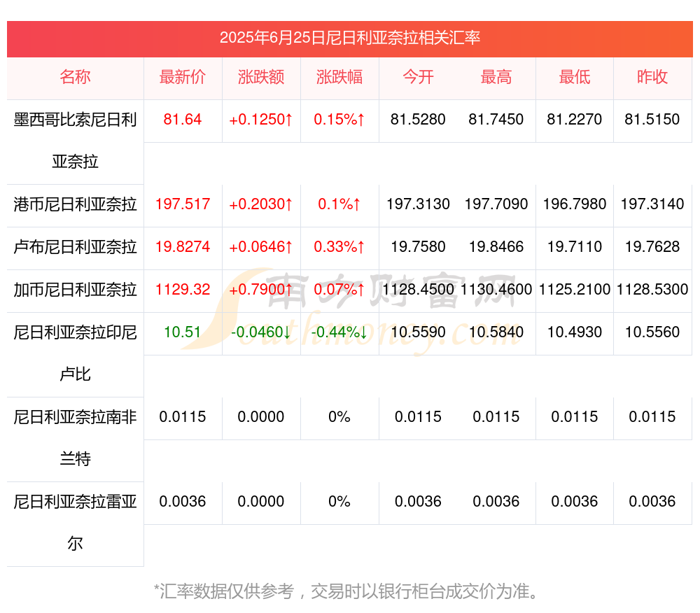Click the open value 197.3130
This screenshot has height=613, width=700.
point(418,204)
